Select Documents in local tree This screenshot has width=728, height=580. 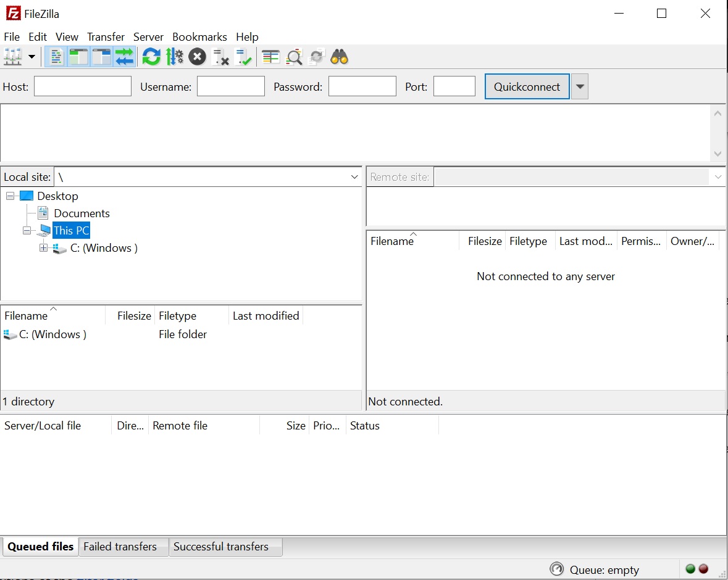point(82,213)
